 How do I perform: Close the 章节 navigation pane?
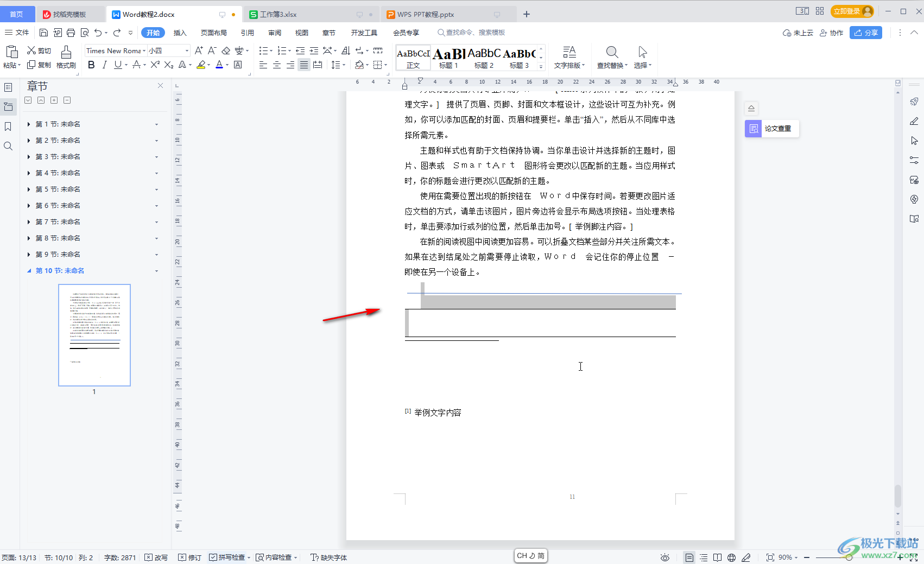click(160, 86)
